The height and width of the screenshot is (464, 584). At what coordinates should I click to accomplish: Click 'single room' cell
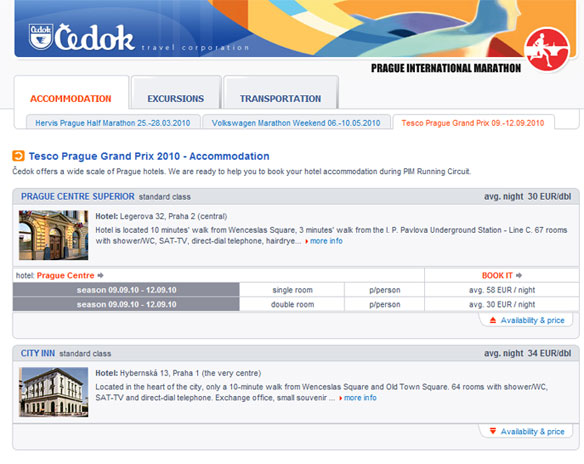(292, 290)
